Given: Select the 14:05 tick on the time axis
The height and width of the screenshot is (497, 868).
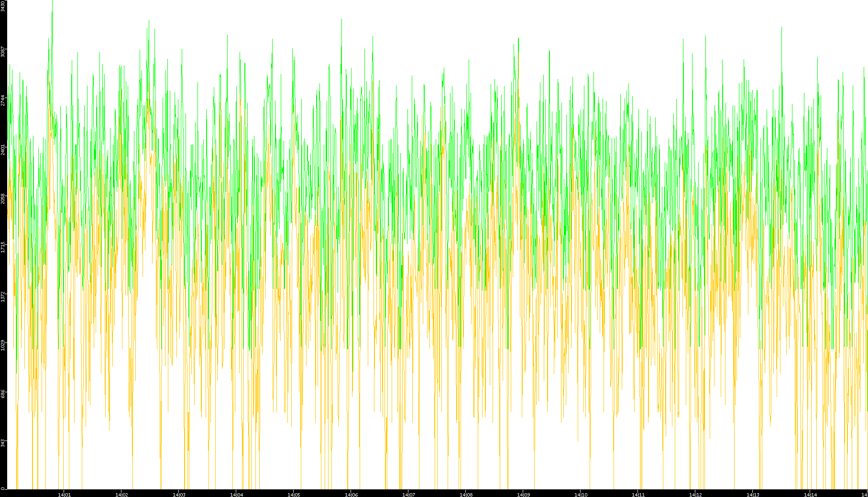Looking at the screenshot, I should tap(294, 494).
